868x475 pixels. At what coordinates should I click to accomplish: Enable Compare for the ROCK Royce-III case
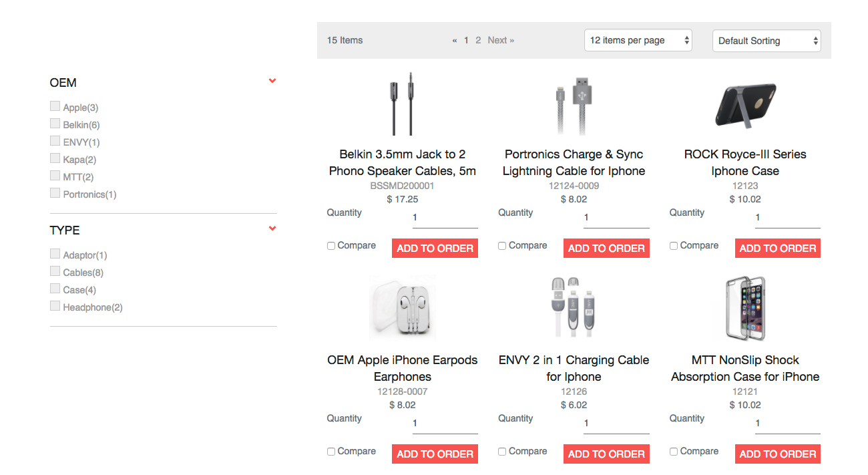[x=674, y=246]
